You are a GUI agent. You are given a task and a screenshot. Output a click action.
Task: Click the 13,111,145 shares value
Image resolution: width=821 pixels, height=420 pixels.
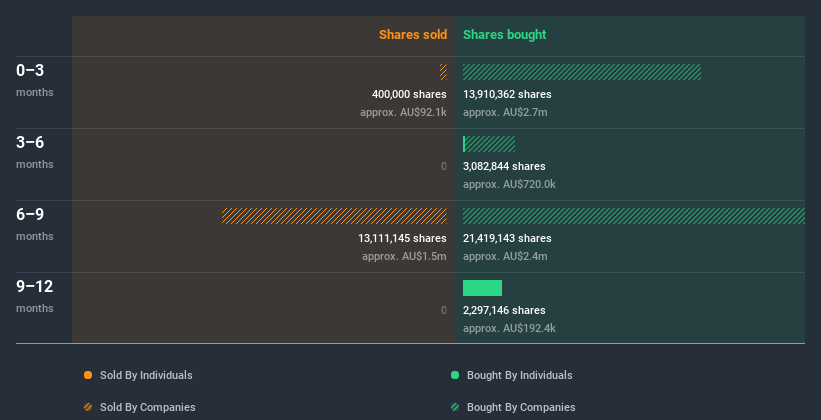pyautogui.click(x=402, y=238)
